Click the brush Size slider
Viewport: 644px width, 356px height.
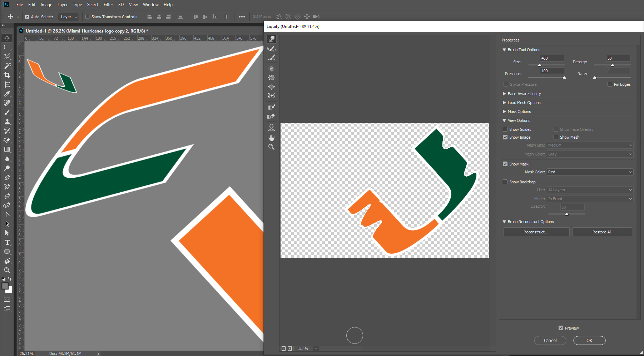tap(546, 65)
